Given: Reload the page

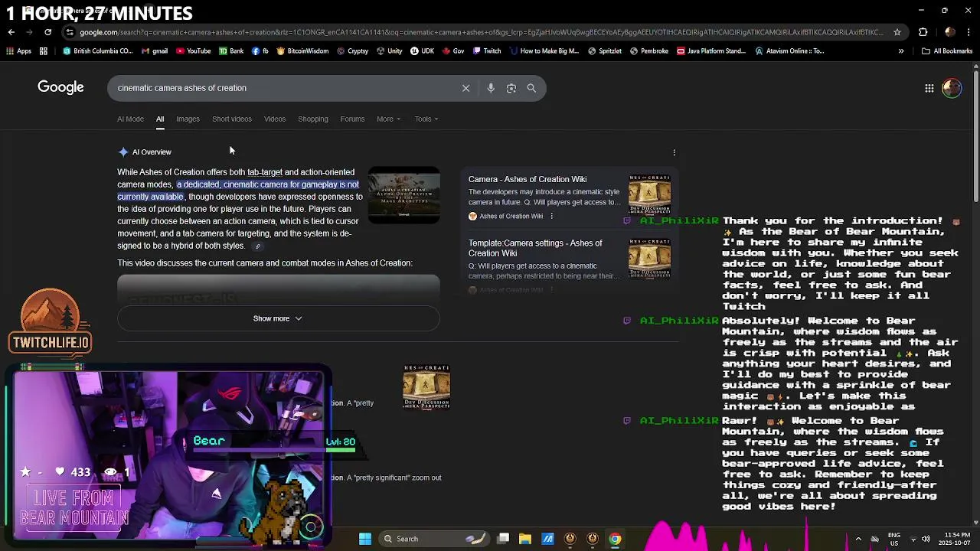Looking at the screenshot, I should point(47,32).
